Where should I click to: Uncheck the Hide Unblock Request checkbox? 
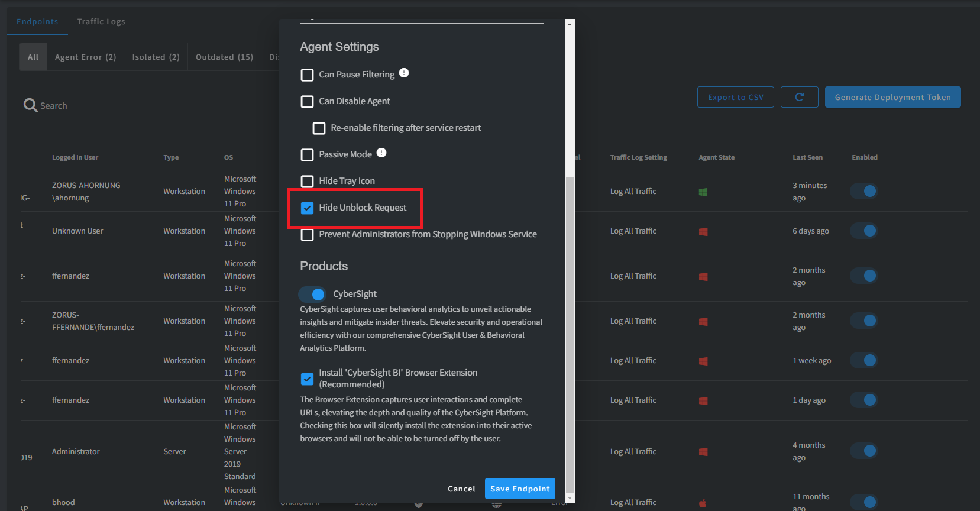[308, 208]
